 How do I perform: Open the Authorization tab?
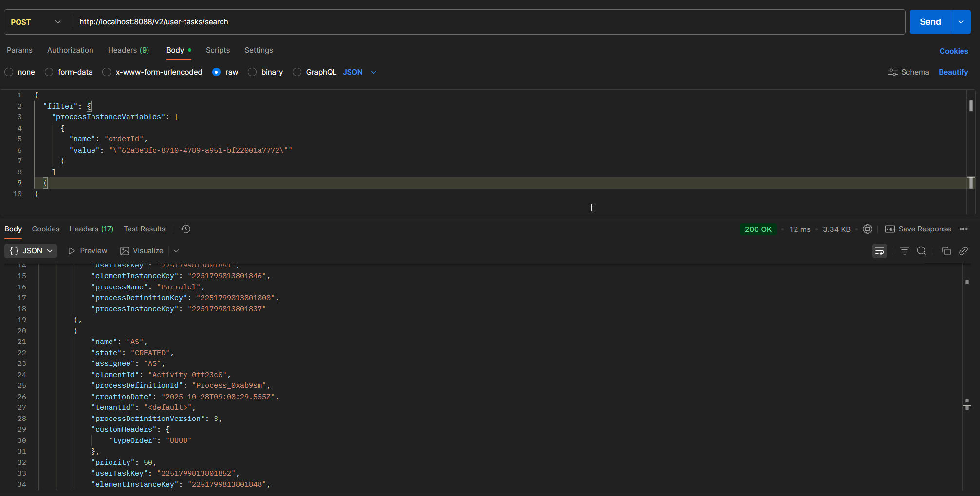70,50
